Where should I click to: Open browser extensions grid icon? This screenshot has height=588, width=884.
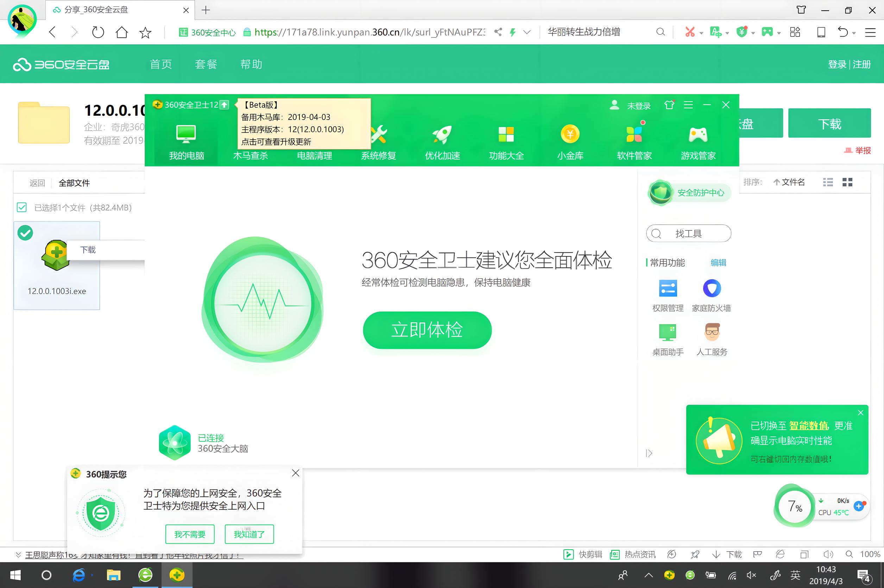[795, 32]
